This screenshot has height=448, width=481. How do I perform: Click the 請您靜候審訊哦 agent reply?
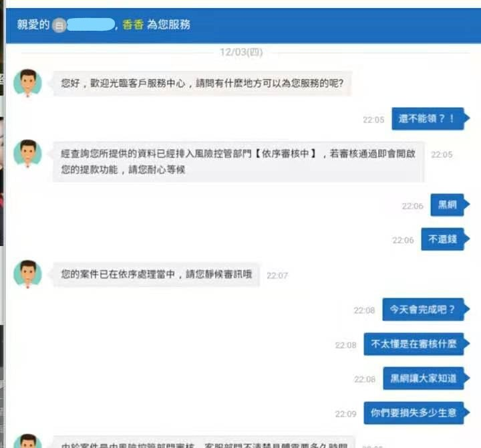click(156, 274)
